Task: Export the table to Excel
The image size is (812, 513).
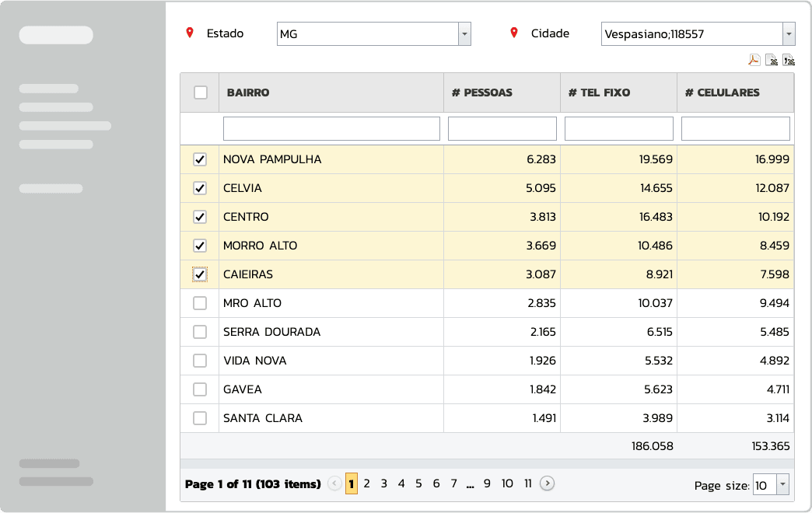Action: [772, 60]
